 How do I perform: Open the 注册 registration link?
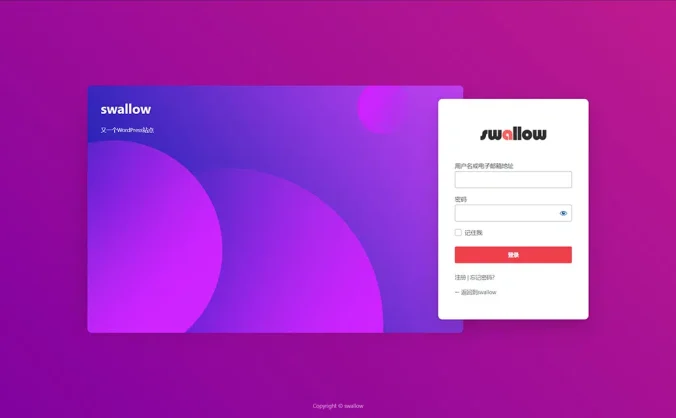coord(460,277)
